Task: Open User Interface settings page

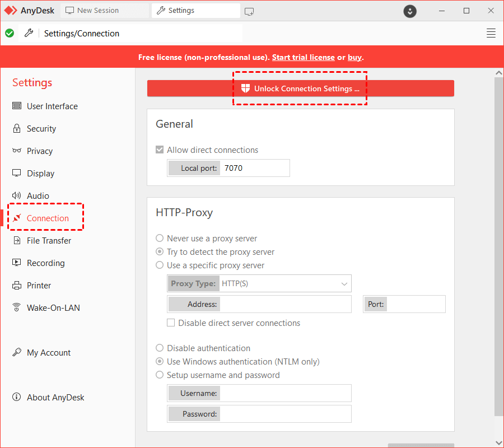Action: [x=53, y=106]
